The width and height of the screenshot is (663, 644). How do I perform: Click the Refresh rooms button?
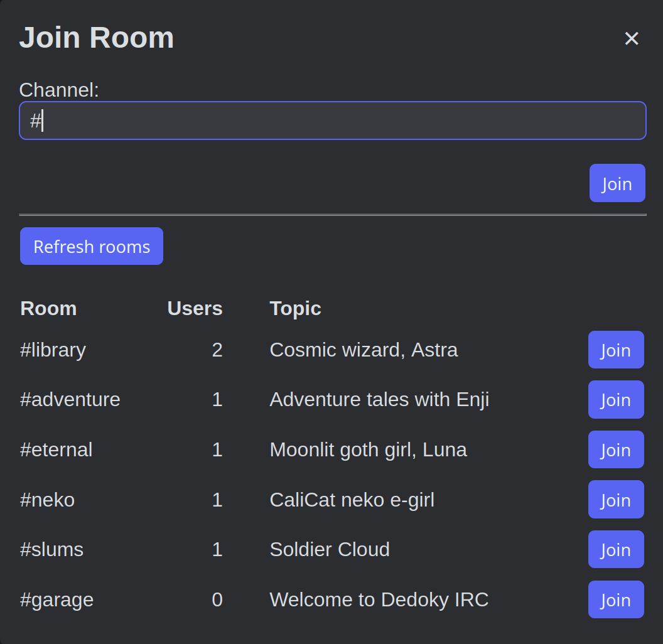pyautogui.click(x=91, y=246)
